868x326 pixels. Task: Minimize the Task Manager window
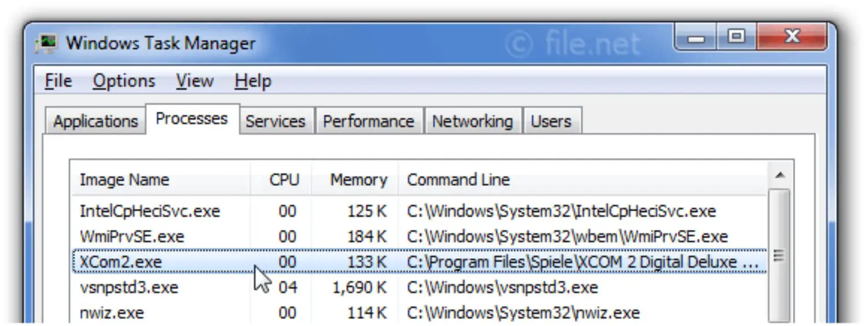coord(696,38)
